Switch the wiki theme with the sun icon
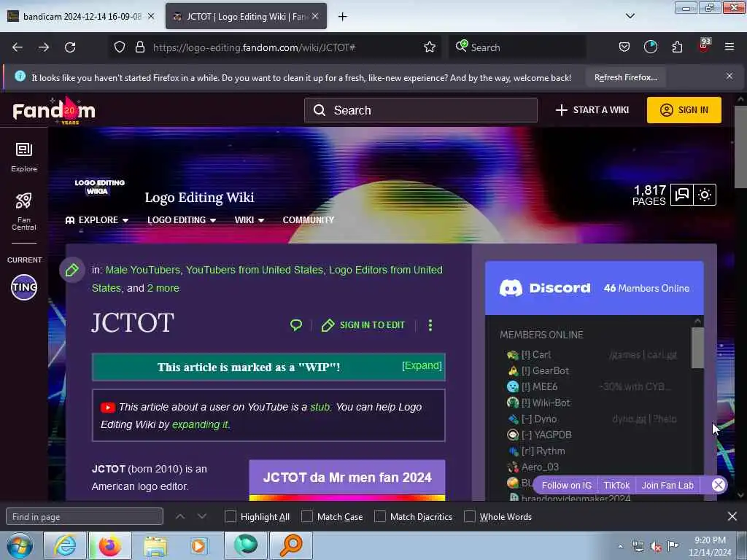747x560 pixels. 705,195
